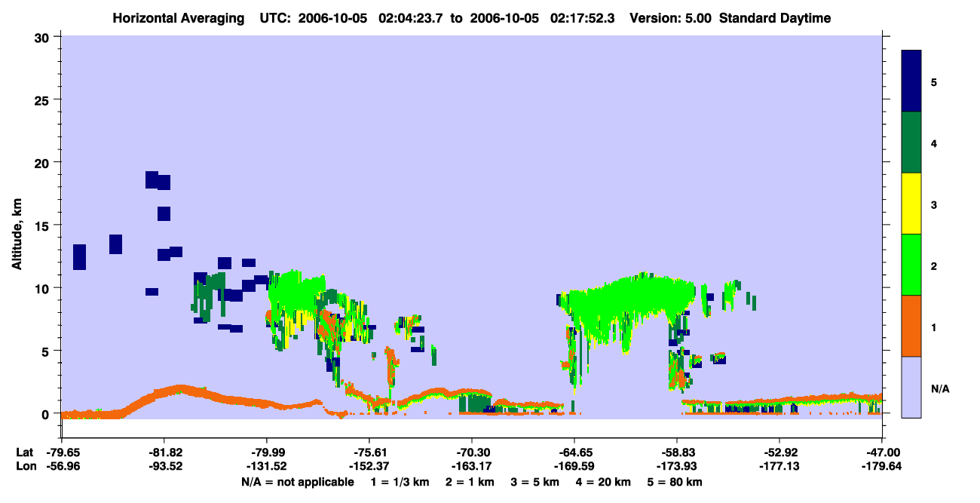The width and height of the screenshot is (980, 503).
Task: Click the lavender N/A color bar segment
Action: click(911, 387)
